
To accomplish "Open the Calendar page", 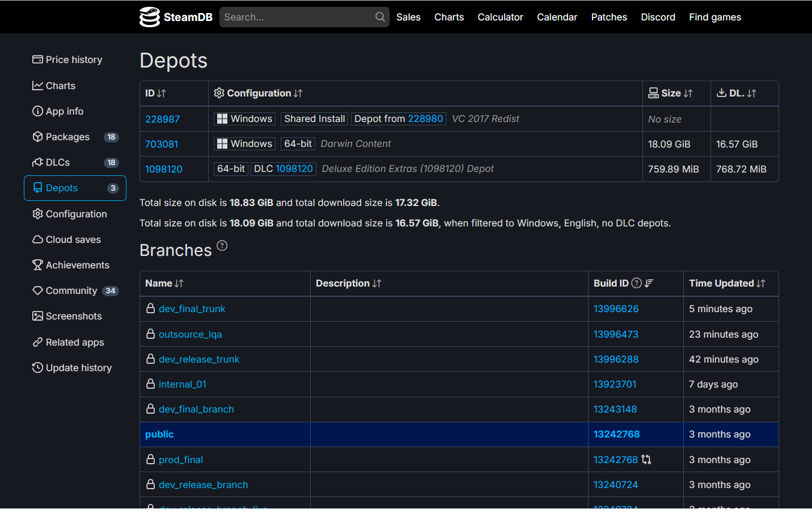I will pyautogui.click(x=557, y=17).
